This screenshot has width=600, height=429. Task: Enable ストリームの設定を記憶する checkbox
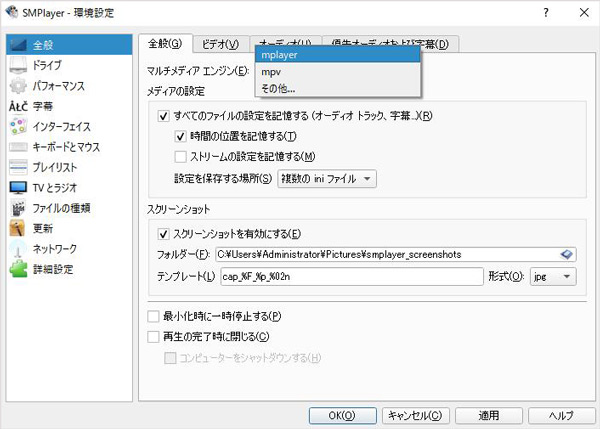[180, 157]
